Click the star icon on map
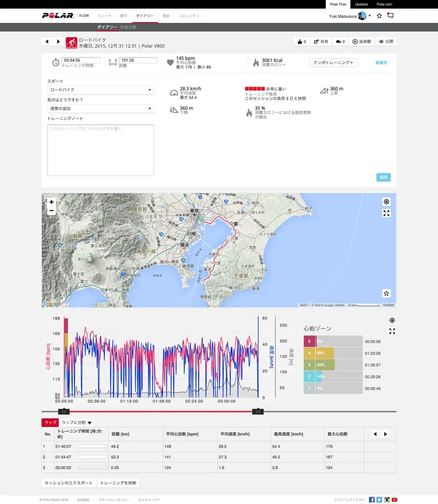 tap(386, 293)
